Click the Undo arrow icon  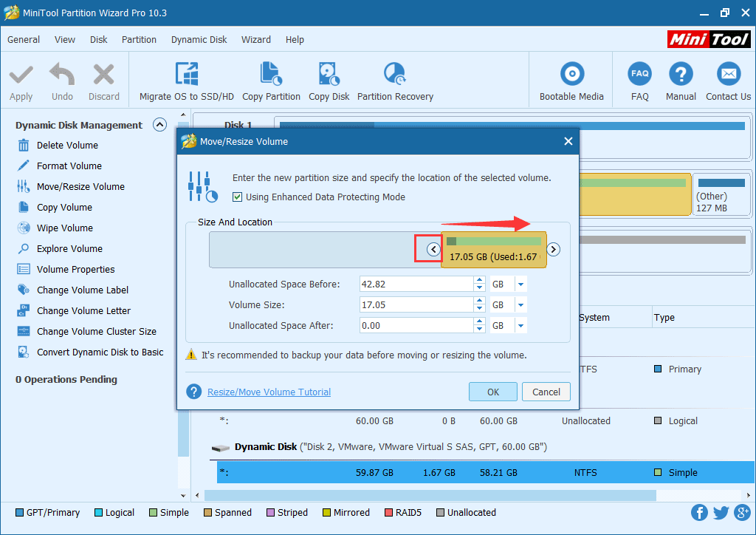click(x=62, y=75)
